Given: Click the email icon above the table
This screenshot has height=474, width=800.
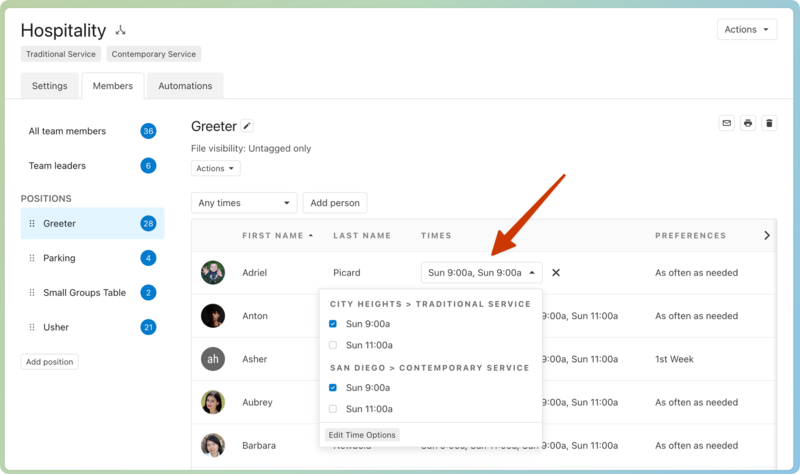Looking at the screenshot, I should (727, 123).
